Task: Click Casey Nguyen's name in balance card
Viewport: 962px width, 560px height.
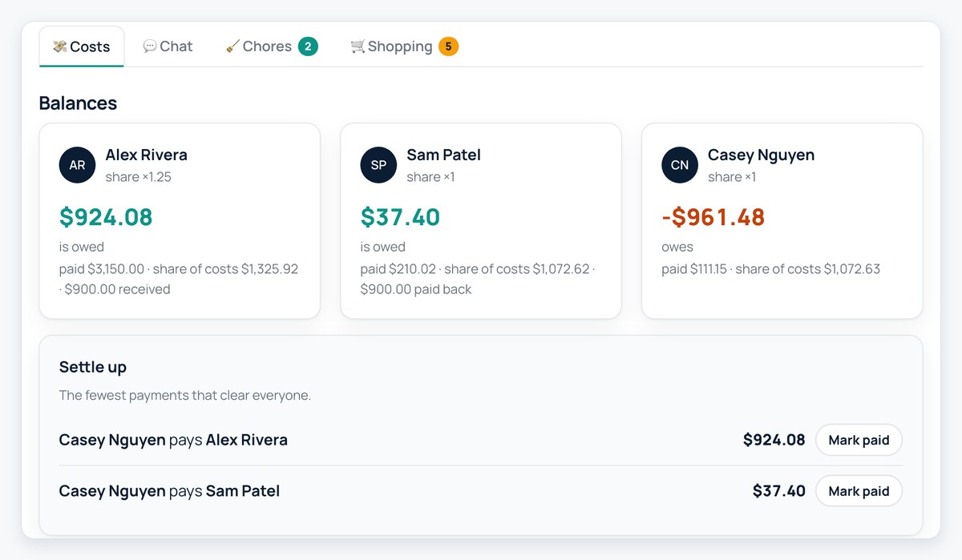Action: [761, 155]
